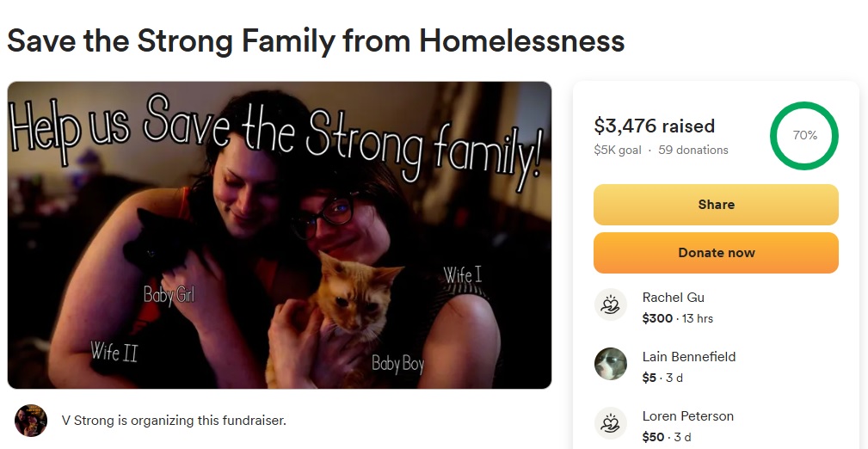
Task: Click the Donate now button
Action: pos(716,253)
